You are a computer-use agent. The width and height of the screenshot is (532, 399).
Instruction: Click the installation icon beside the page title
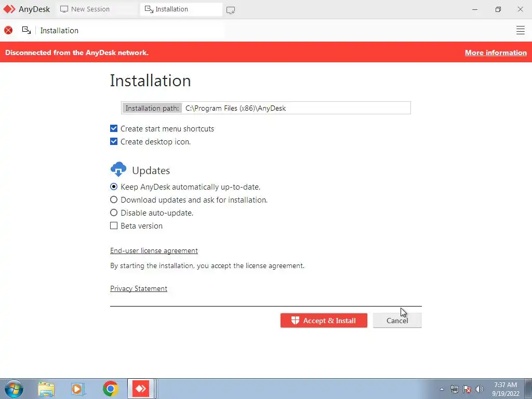pyautogui.click(x=26, y=30)
